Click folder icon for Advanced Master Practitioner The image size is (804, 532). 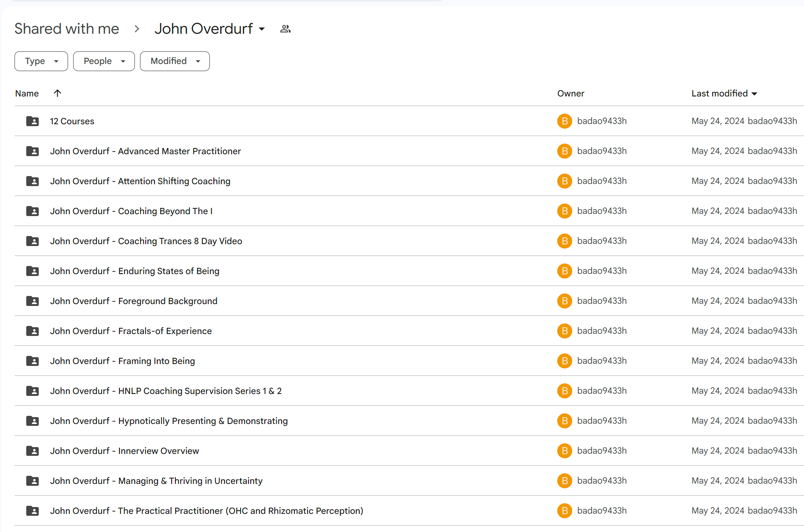click(32, 151)
